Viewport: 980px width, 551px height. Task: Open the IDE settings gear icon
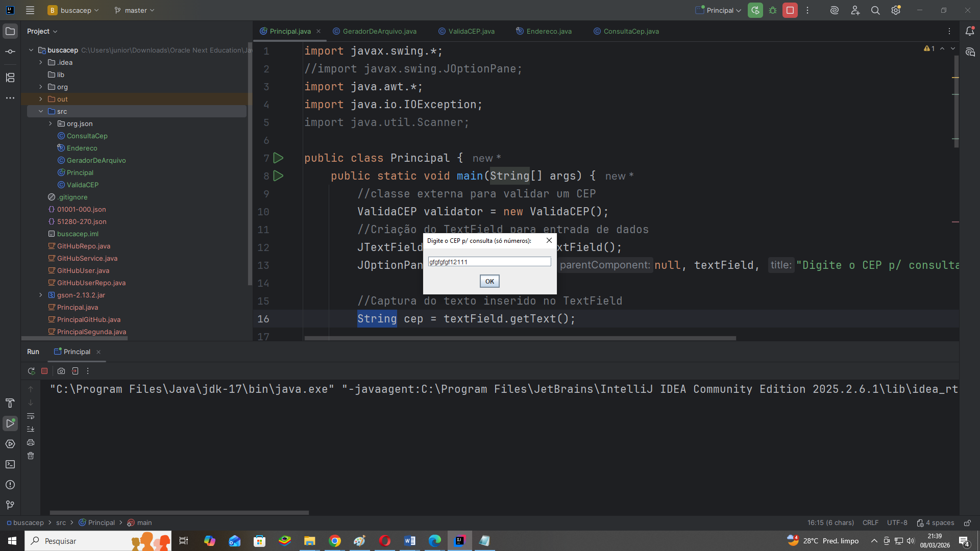[x=896, y=10]
